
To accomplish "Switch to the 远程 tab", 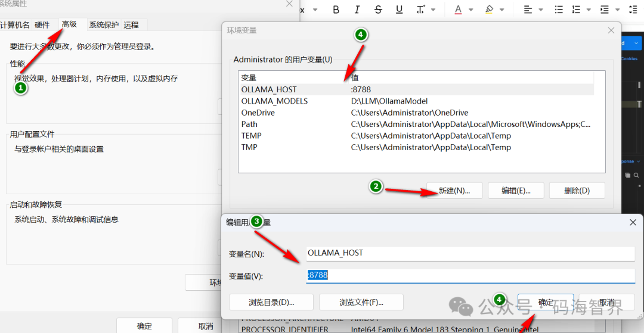I will tap(131, 25).
